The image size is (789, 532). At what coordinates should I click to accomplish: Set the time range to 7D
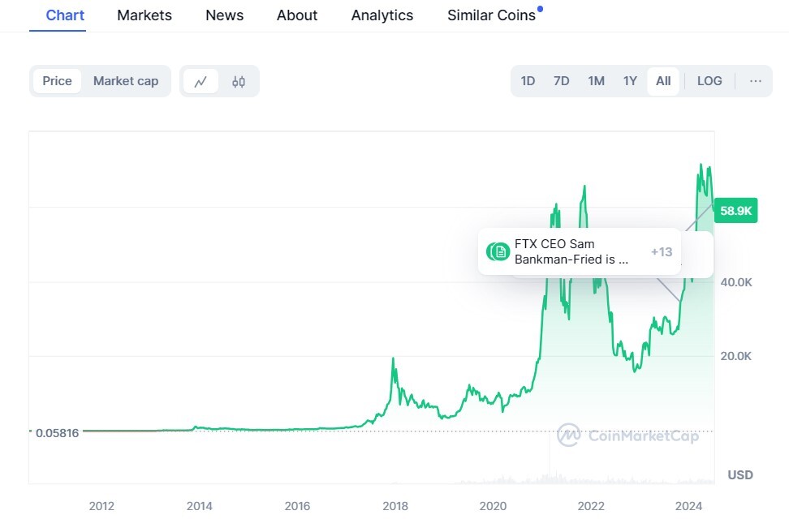561,81
